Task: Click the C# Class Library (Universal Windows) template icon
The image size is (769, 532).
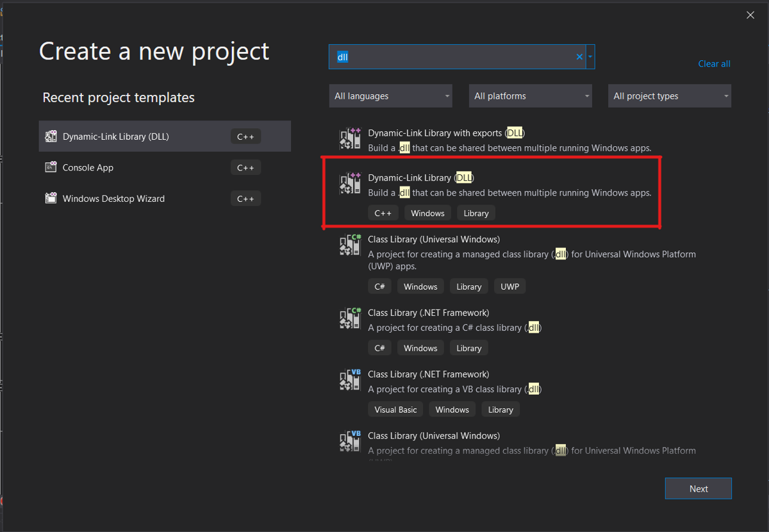Action: pos(350,245)
